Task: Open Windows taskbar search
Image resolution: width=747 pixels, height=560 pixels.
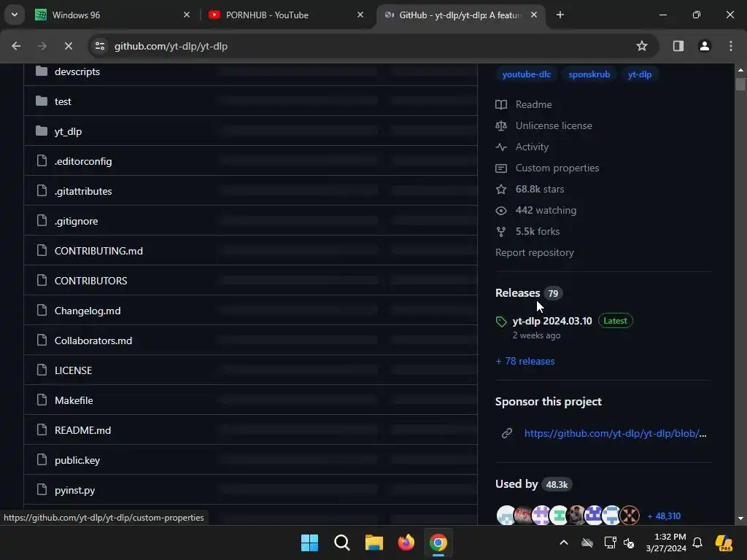Action: tap(342, 542)
